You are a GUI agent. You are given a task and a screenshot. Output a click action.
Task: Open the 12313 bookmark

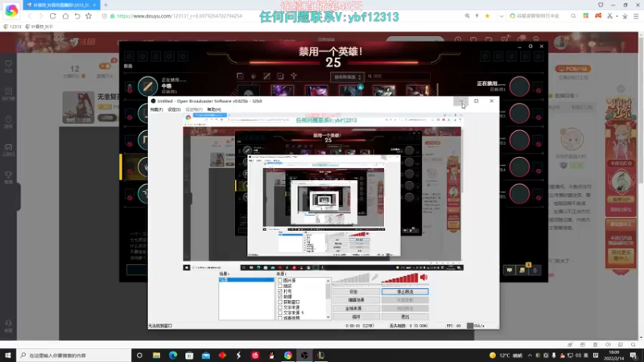12,27
